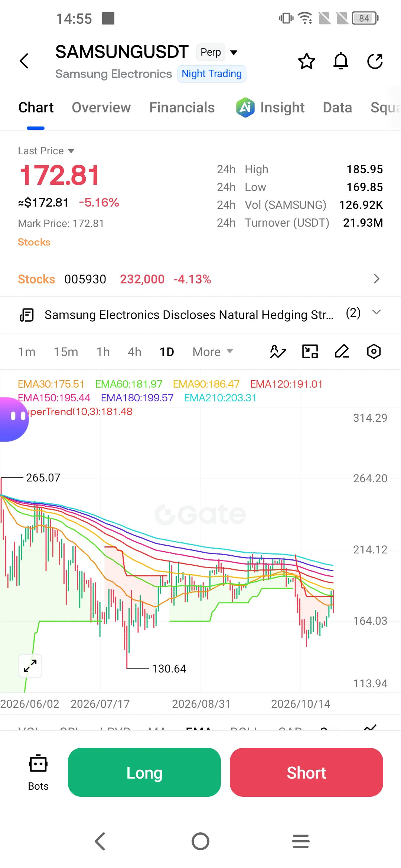Tap the 130.64 low price marker
The width and height of the screenshot is (401, 868).
pyautogui.click(x=169, y=669)
